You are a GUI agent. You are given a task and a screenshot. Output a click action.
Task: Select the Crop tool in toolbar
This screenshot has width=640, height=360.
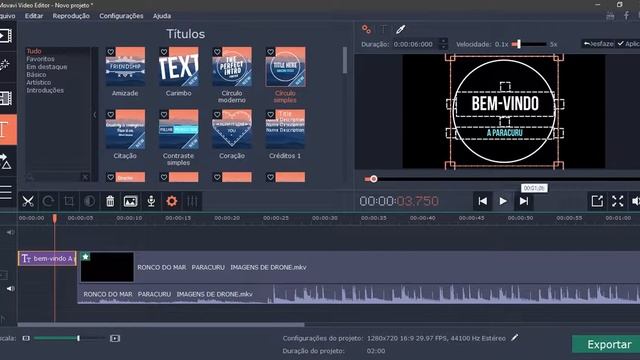pyautogui.click(x=69, y=201)
